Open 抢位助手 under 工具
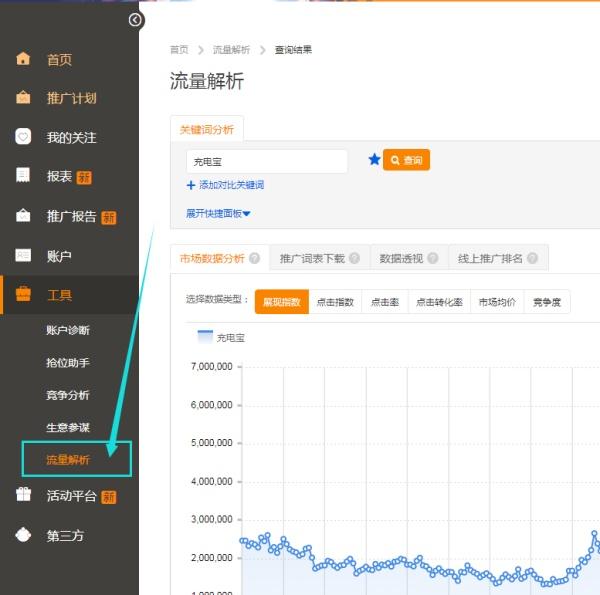600x595 pixels. tap(68, 363)
